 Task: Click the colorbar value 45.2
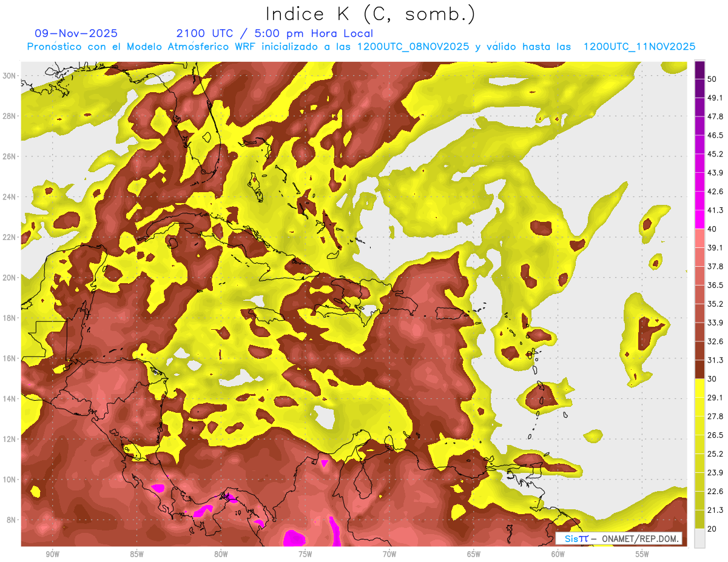715,154
